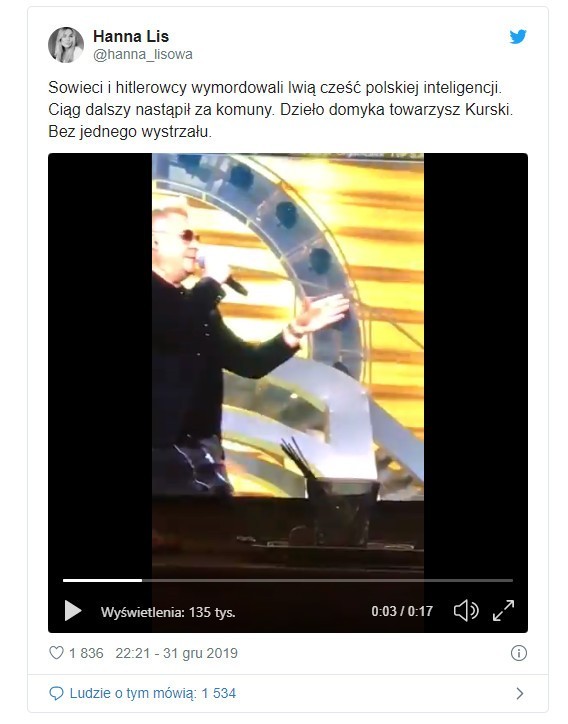Like the tweet with heart icon
Image resolution: width=568 pixels, height=724 pixels.
[x=56, y=652]
